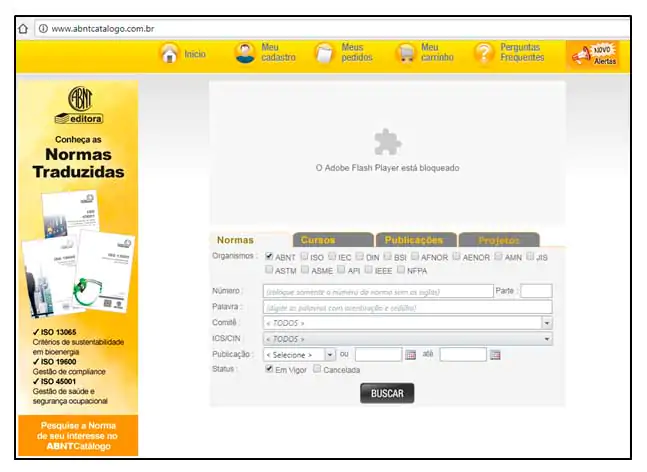Open the Perguntas Frequentes question mark icon
Viewport: 647px width, 472px height.
pyautogui.click(x=484, y=54)
